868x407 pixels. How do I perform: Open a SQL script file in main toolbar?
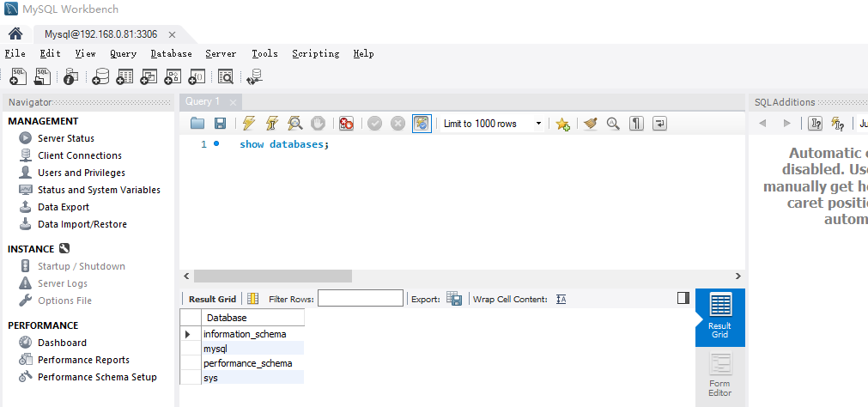(x=43, y=76)
